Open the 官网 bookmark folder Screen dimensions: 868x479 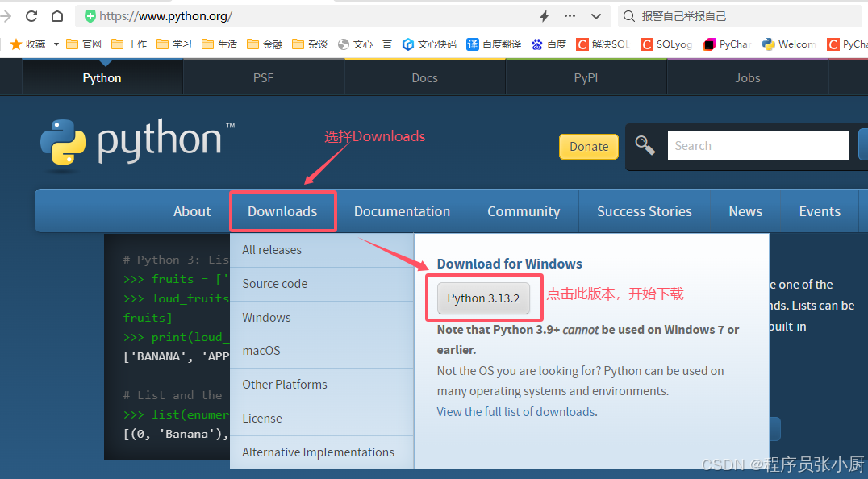click(x=84, y=44)
